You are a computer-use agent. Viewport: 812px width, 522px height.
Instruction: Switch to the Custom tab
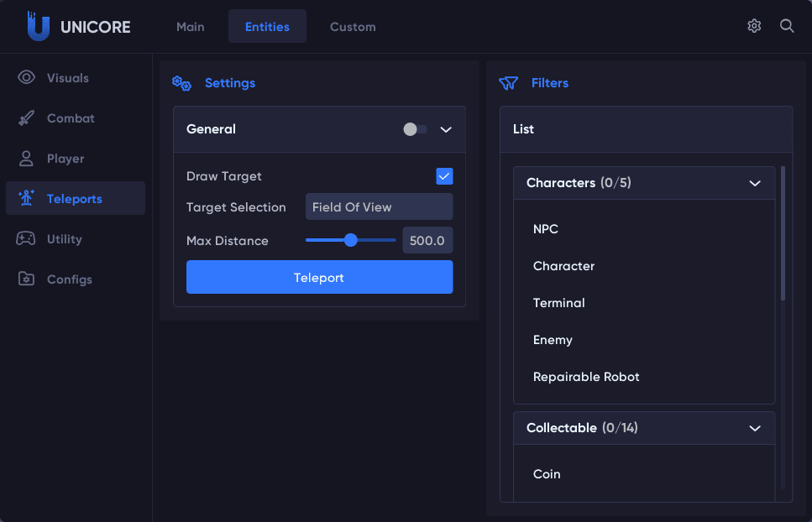tap(353, 27)
